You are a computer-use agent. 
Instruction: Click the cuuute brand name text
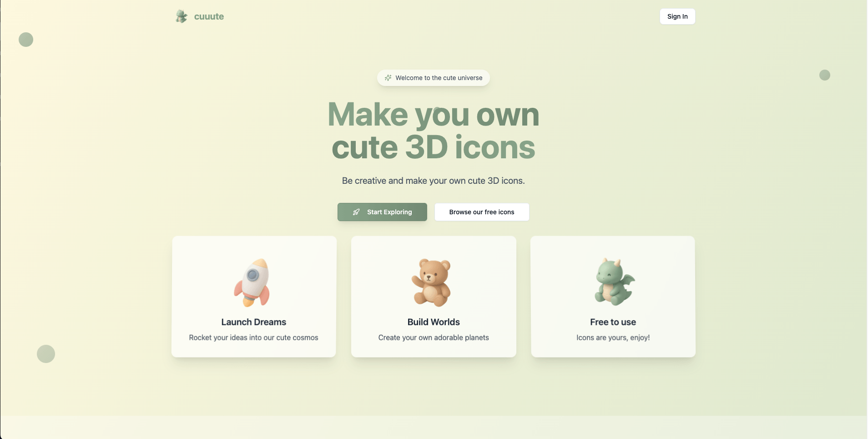tap(209, 16)
